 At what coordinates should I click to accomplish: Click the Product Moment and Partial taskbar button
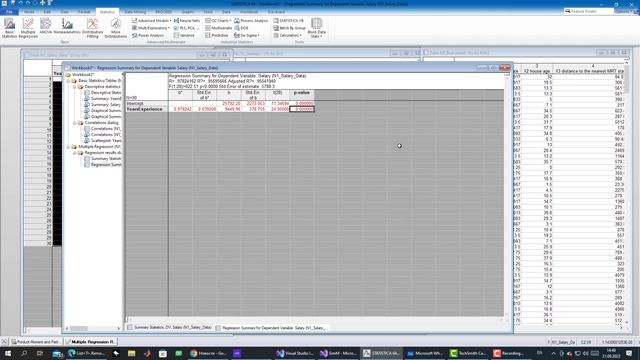[x=36, y=342]
